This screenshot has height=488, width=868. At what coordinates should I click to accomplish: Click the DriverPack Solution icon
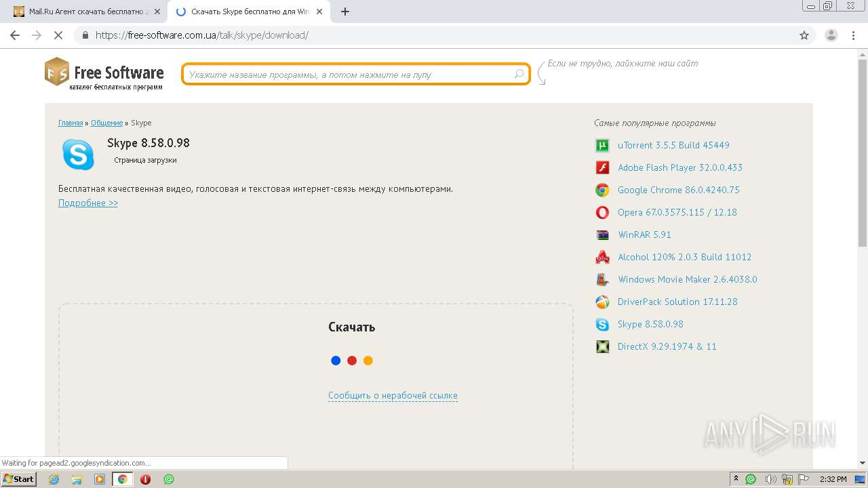tap(602, 302)
